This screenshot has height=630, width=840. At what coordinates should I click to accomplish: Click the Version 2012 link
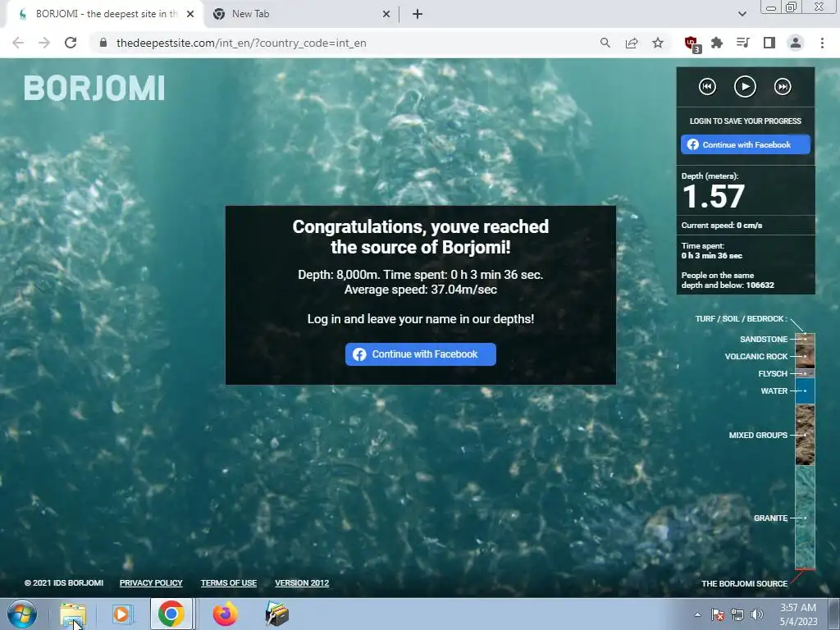pos(302,583)
